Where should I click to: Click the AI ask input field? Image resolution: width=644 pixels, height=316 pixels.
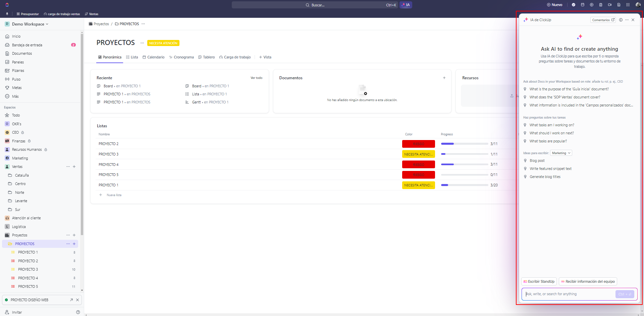569,294
